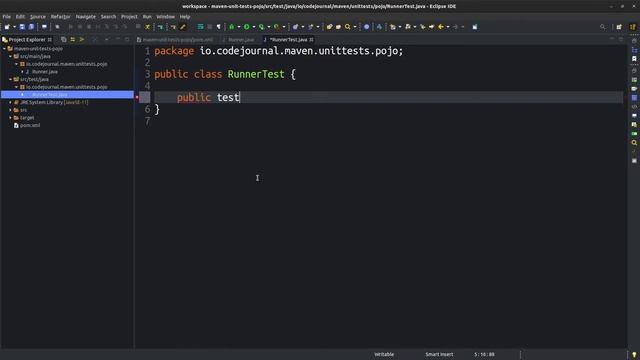Viewport: 640px width, 360px height.
Task: Open the Window menu
Action: point(165,17)
